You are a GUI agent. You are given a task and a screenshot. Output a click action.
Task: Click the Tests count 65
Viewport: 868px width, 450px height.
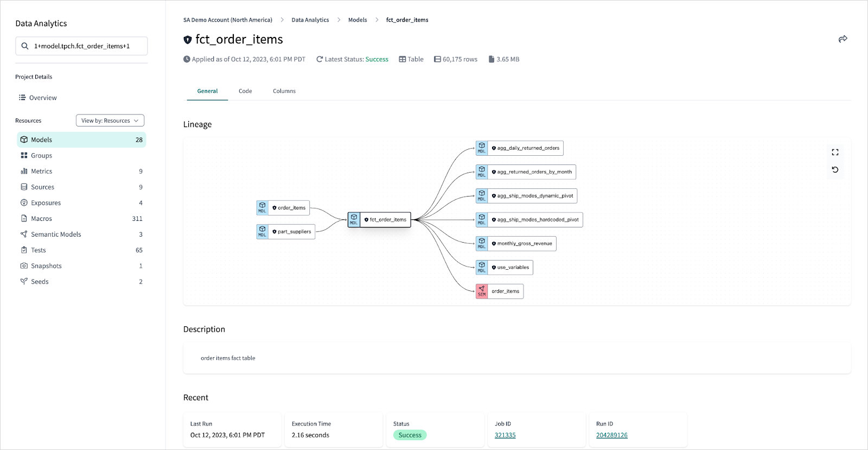click(x=139, y=250)
